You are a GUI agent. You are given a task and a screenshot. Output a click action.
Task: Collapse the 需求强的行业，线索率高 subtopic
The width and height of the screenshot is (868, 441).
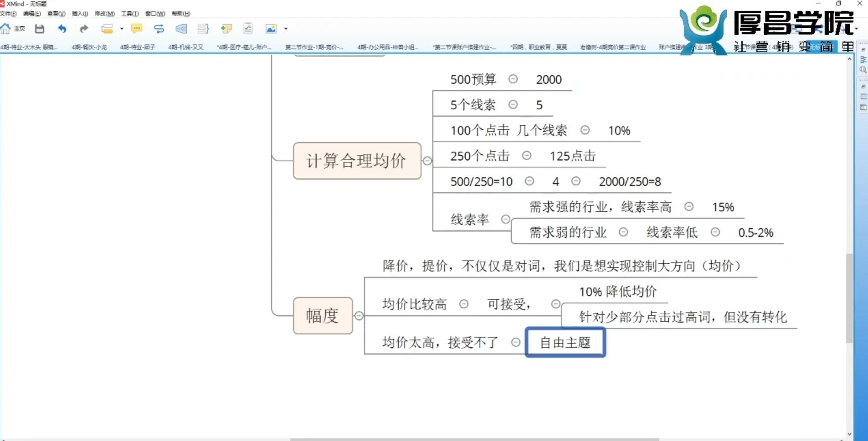point(689,206)
